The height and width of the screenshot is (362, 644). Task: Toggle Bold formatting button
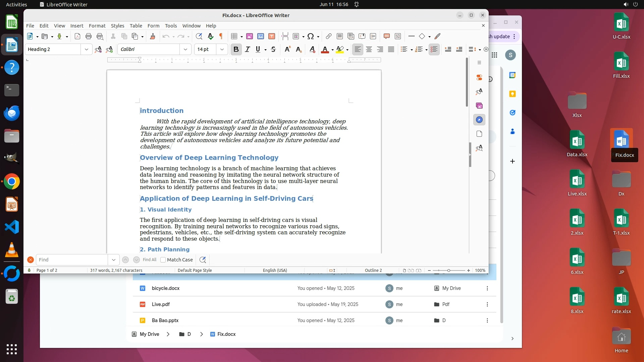point(236,49)
